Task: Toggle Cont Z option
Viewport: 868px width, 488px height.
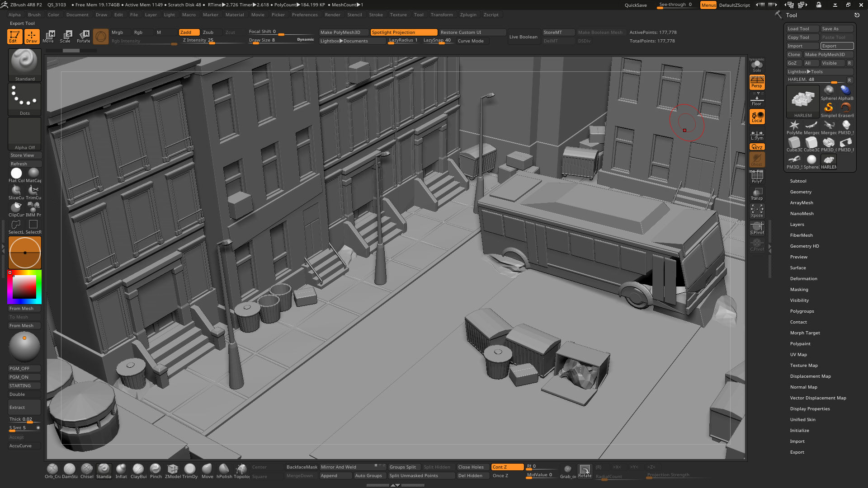Action: pos(507,467)
